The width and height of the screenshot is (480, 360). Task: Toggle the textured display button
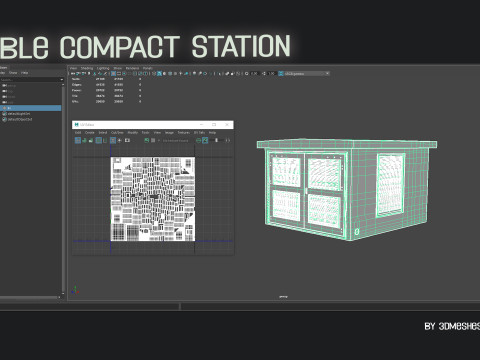tap(175, 73)
